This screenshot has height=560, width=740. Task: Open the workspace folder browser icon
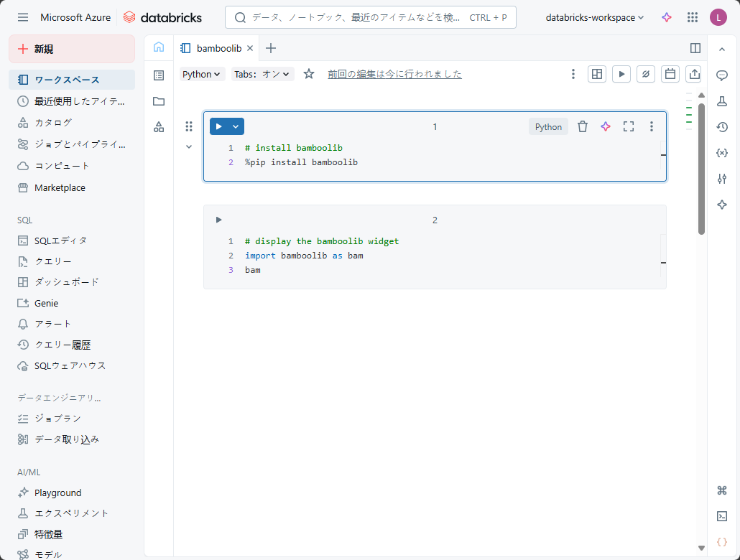coord(159,101)
